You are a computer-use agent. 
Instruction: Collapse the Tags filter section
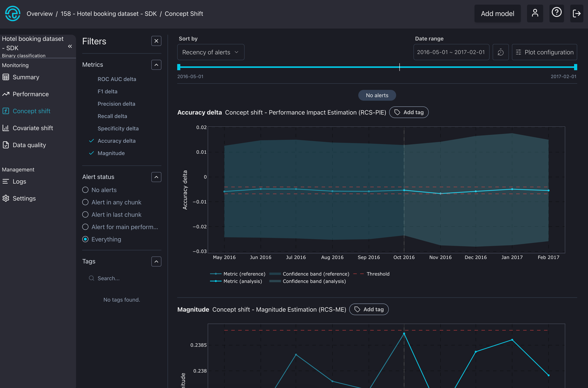pos(156,261)
